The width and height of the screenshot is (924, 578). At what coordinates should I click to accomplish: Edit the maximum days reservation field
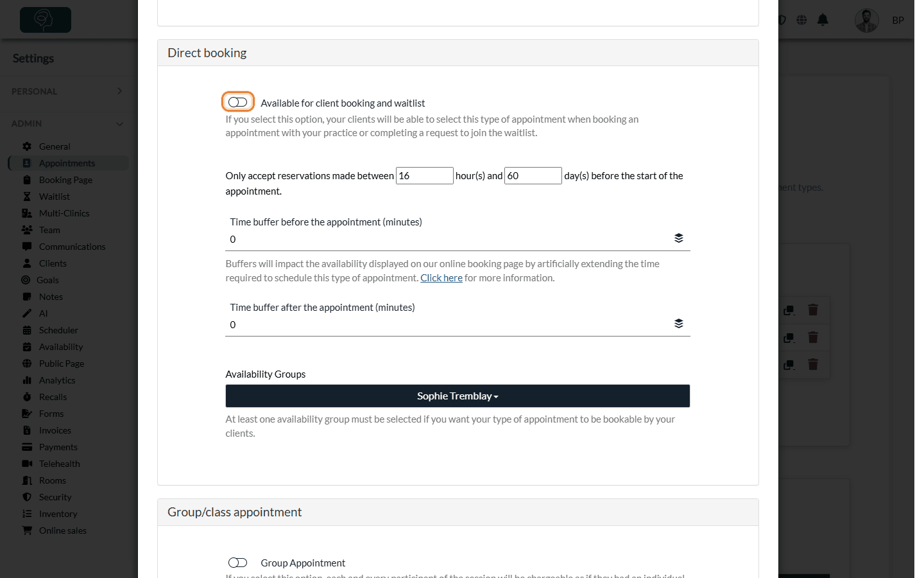(533, 175)
